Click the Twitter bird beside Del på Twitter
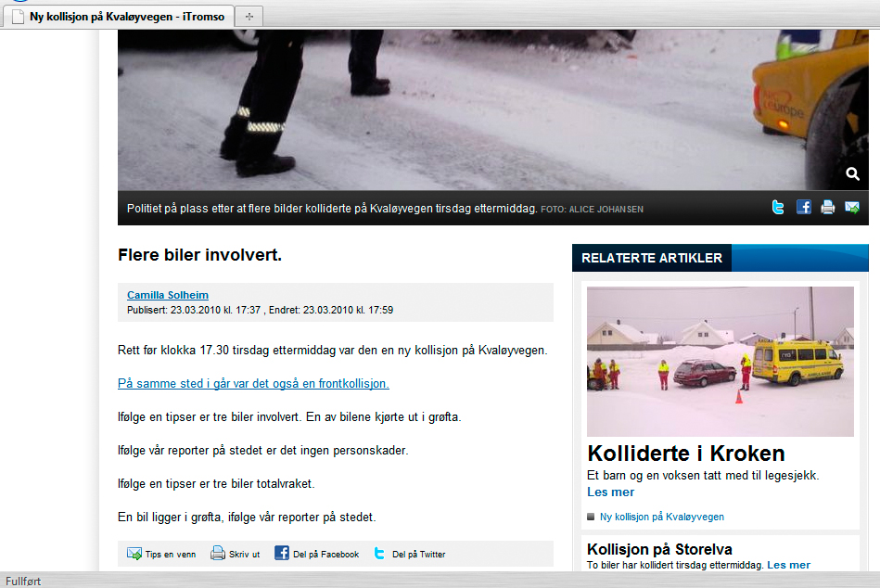The height and width of the screenshot is (588, 880). (379, 554)
